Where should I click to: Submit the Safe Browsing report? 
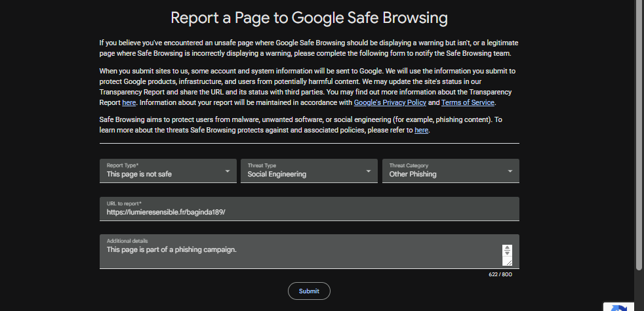click(309, 291)
